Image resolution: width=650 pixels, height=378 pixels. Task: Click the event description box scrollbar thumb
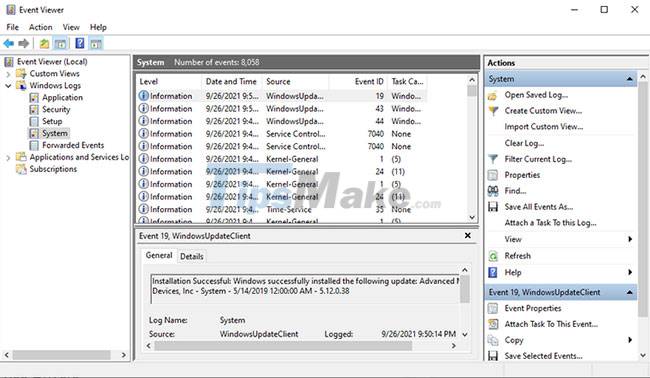(x=465, y=288)
